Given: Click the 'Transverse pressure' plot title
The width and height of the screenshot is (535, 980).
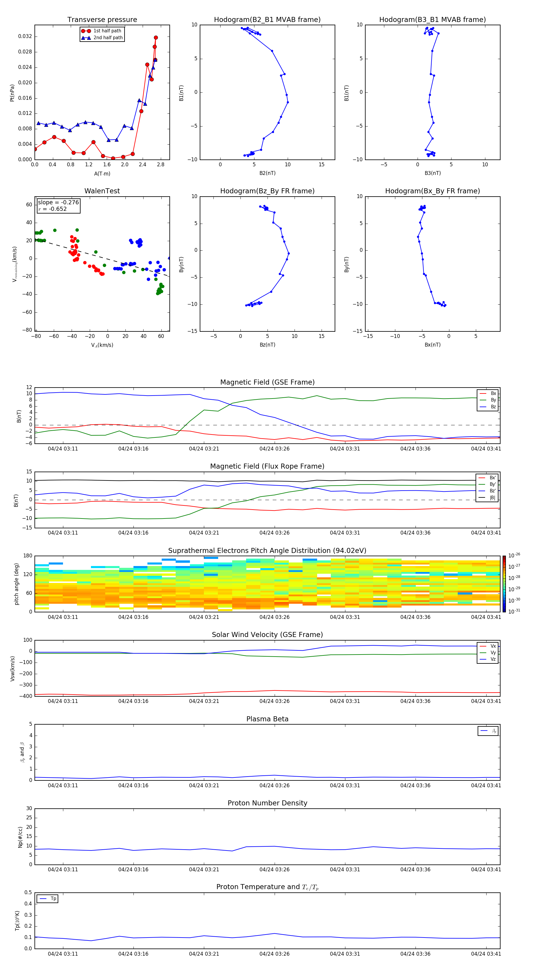Looking at the screenshot, I should tap(102, 20).
